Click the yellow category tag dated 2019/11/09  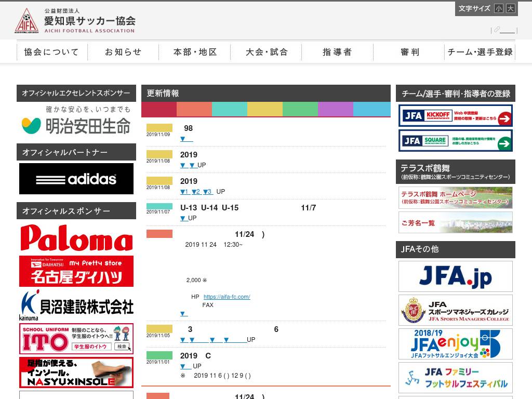(159, 128)
